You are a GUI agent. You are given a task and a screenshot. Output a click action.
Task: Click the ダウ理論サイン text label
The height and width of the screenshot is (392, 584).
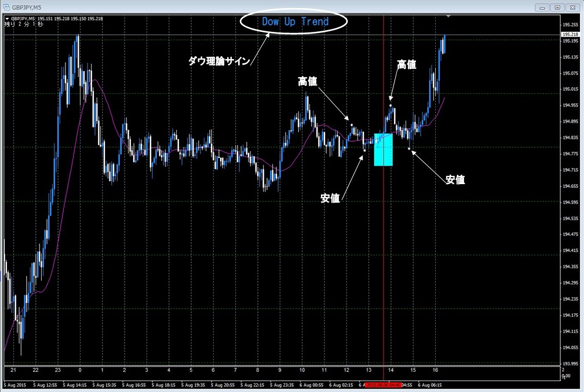(x=220, y=61)
